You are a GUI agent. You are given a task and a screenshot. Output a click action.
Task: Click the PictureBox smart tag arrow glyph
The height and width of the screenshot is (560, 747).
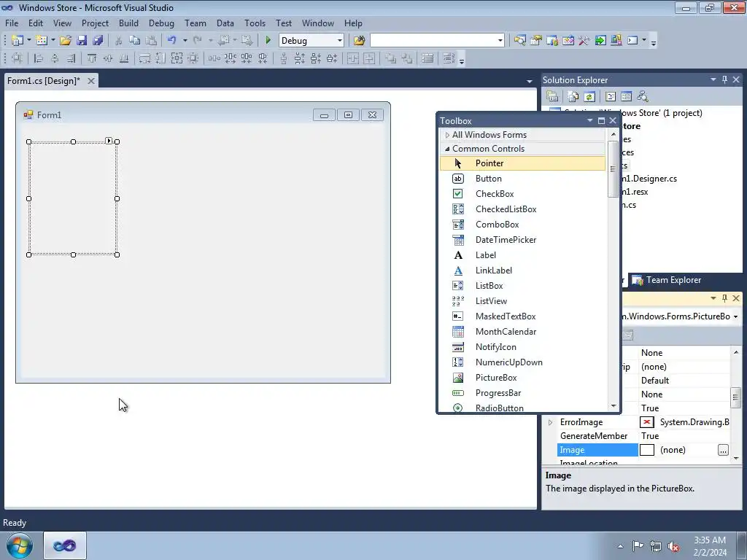coord(109,141)
